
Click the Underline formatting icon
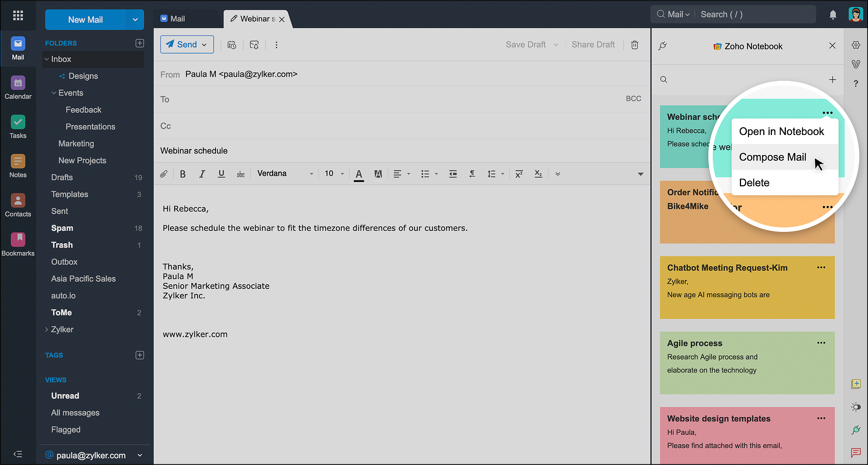click(x=221, y=173)
